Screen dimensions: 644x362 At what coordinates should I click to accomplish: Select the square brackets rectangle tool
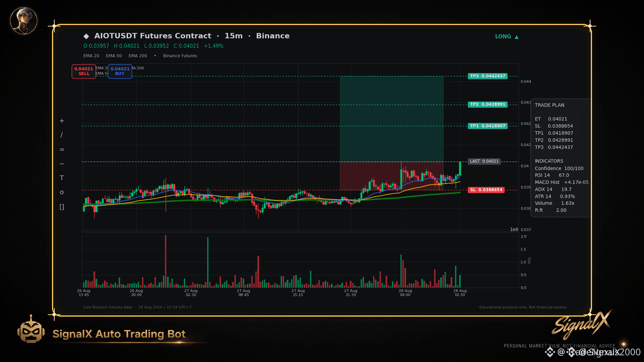pyautogui.click(x=62, y=207)
